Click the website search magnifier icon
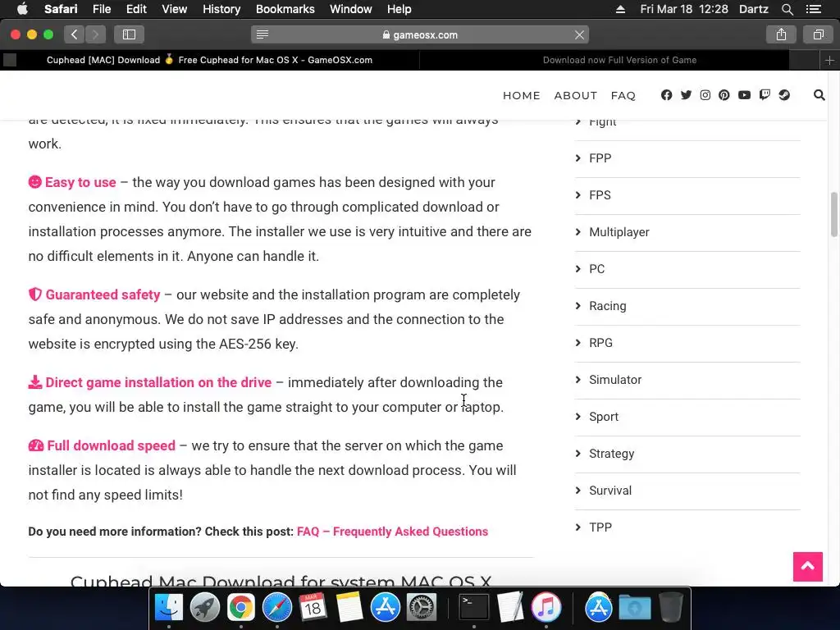This screenshot has height=630, width=840. (x=819, y=95)
